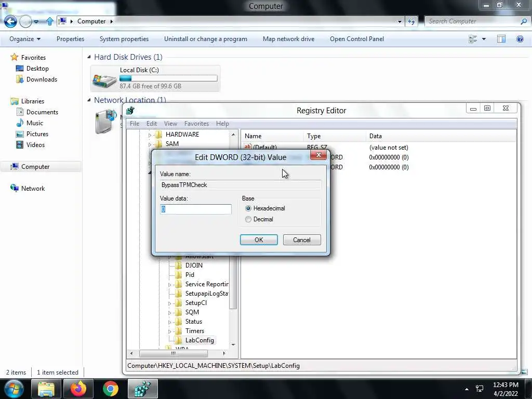Click Map network drive

(288, 39)
